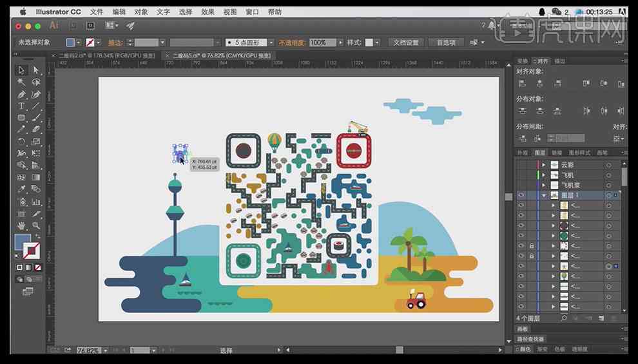
Task: Open the zoom level dropdown at 76.82%
Action: [x=106, y=350]
